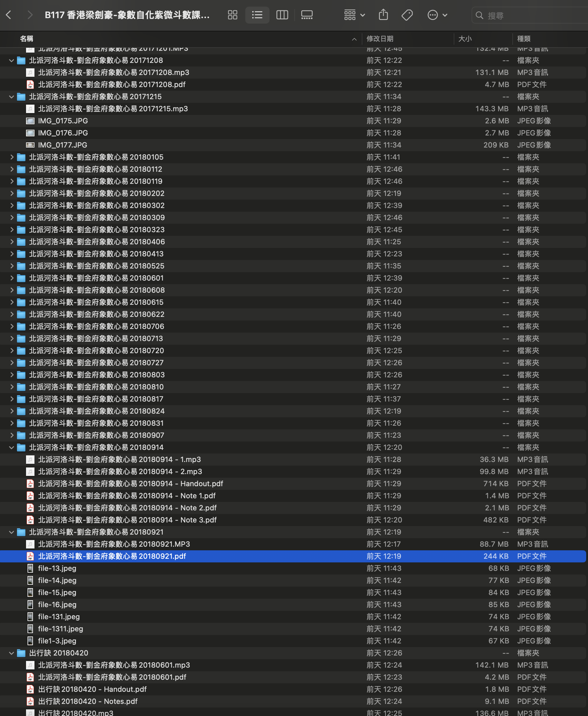This screenshot has width=588, height=716.
Task: Click the PDF icon of selected 20180921.pdf
Action: 30,556
